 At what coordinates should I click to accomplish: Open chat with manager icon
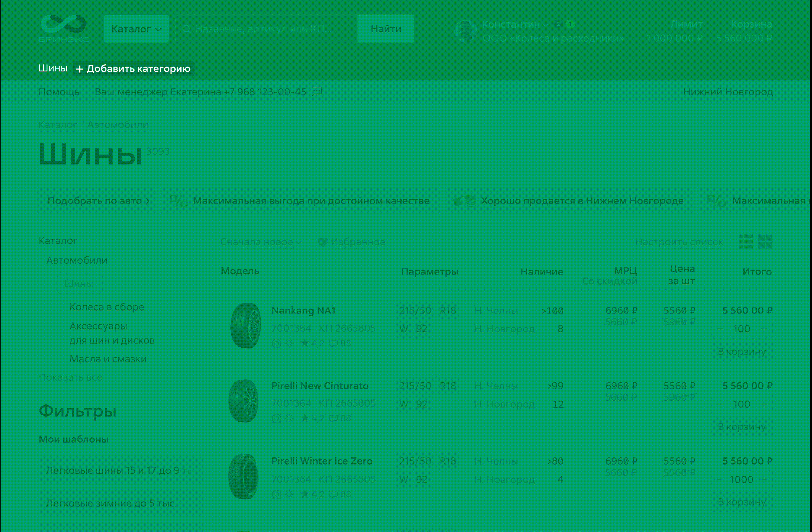[x=317, y=91]
